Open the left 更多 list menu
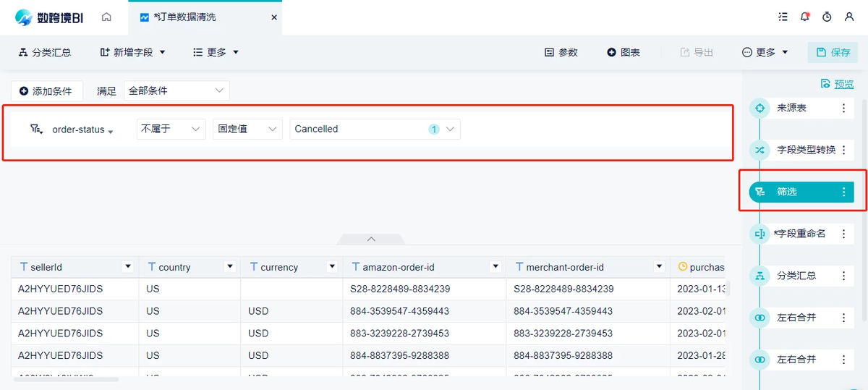868x390 pixels. click(216, 52)
